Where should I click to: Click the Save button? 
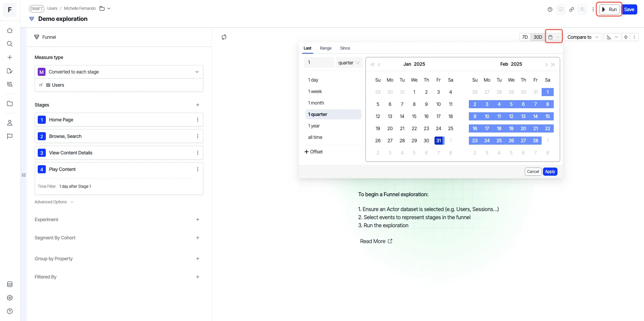pyautogui.click(x=629, y=9)
